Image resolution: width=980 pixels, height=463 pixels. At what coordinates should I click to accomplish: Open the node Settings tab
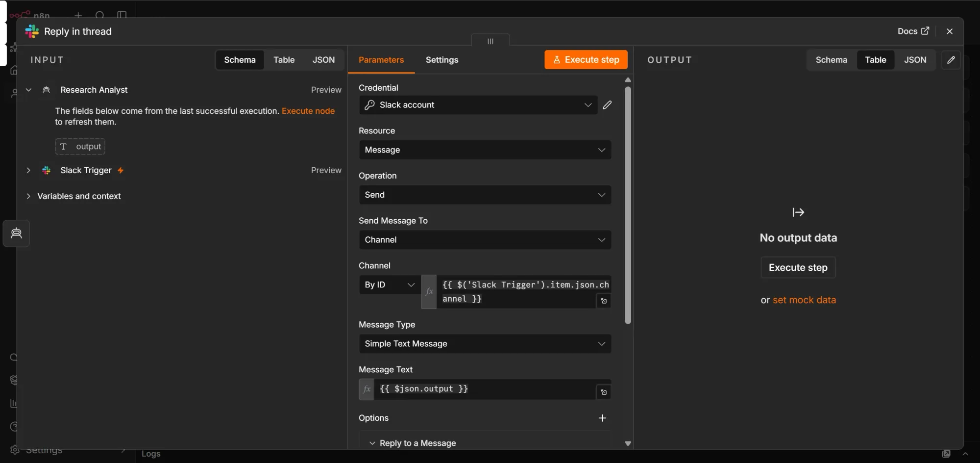442,60
